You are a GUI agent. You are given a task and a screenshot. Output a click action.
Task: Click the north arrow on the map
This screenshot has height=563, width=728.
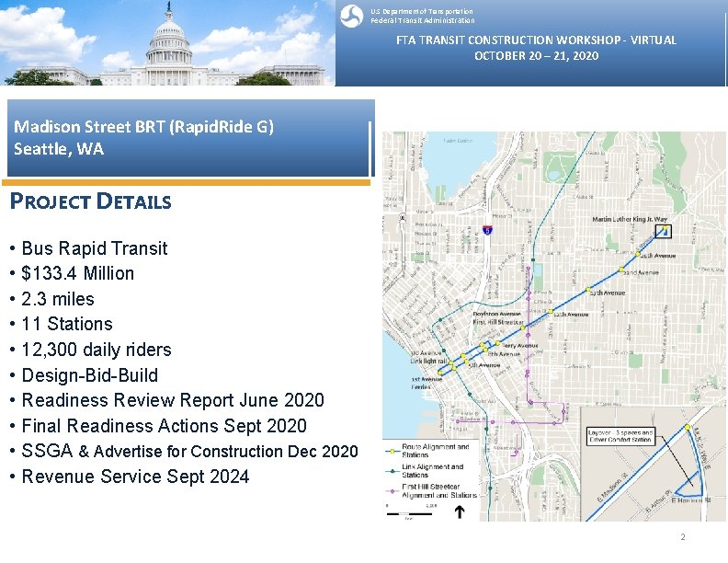pyautogui.click(x=460, y=511)
